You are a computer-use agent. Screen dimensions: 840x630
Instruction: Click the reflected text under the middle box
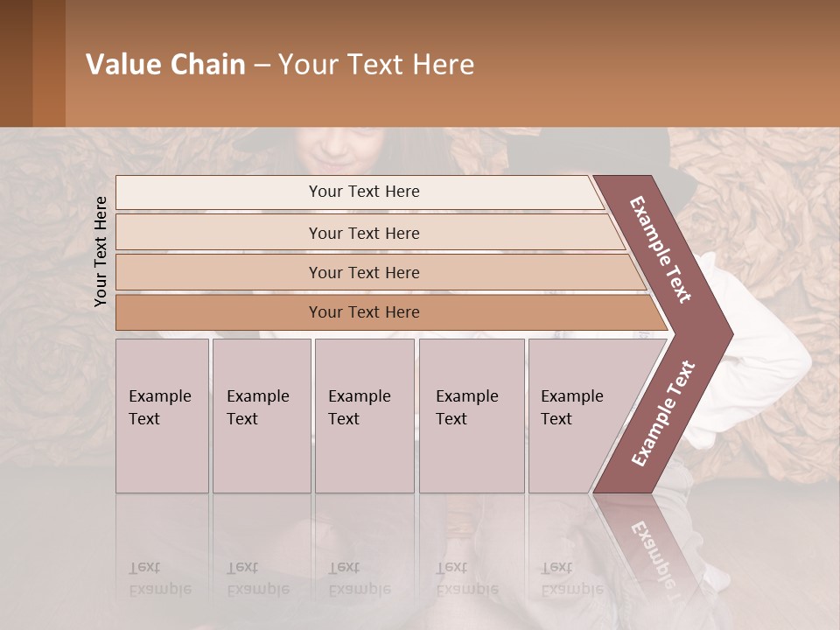click(359, 577)
